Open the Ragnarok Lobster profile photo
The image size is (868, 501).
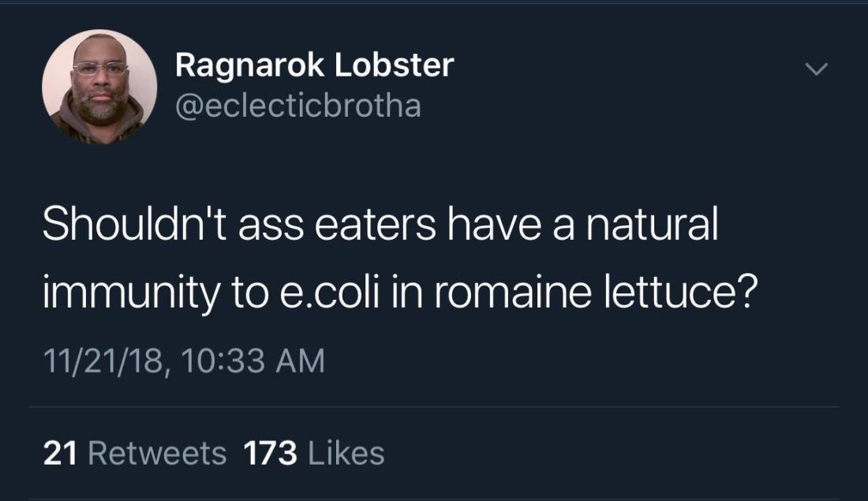99,87
